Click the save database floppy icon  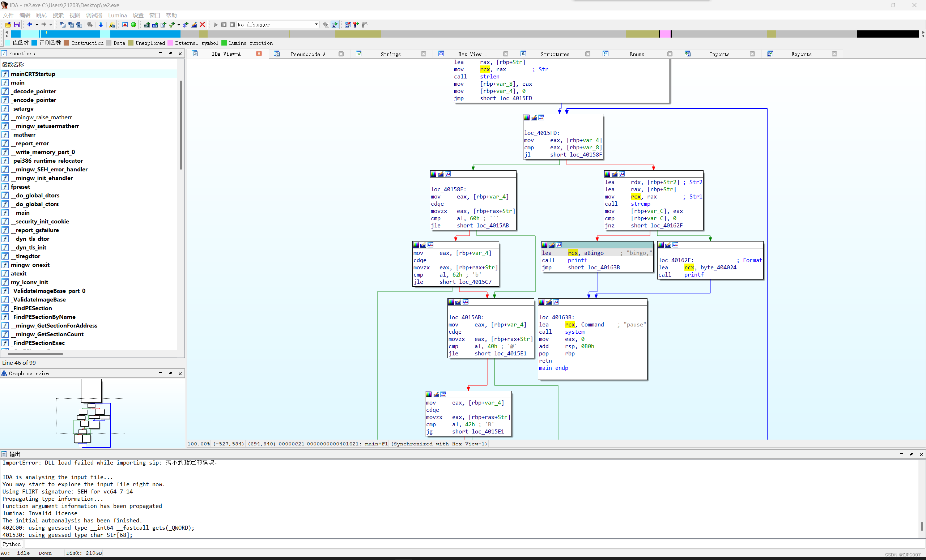coord(17,25)
